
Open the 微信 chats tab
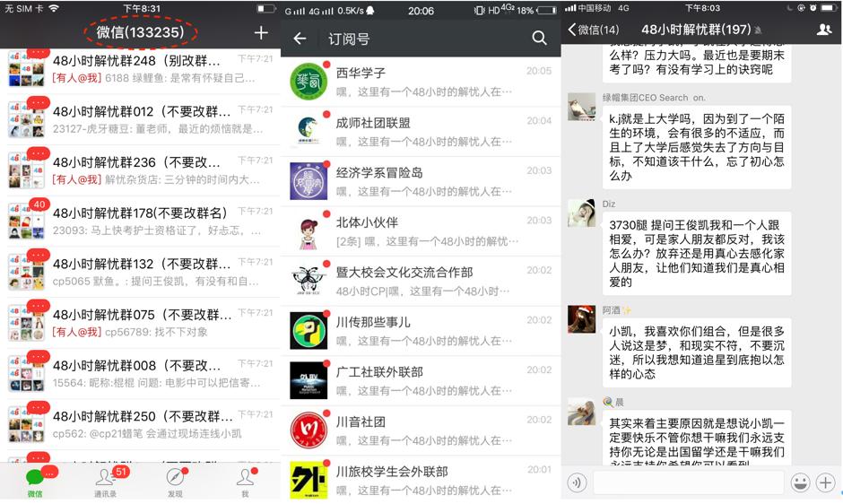pyautogui.click(x=35, y=482)
